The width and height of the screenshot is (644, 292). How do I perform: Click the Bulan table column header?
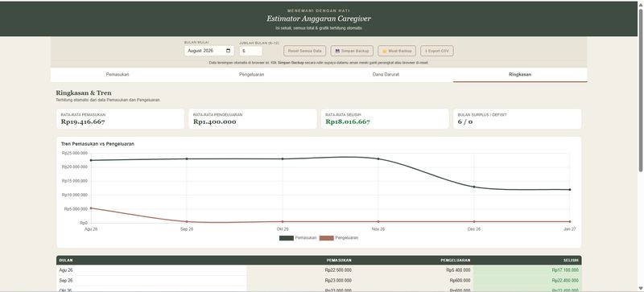(66, 261)
